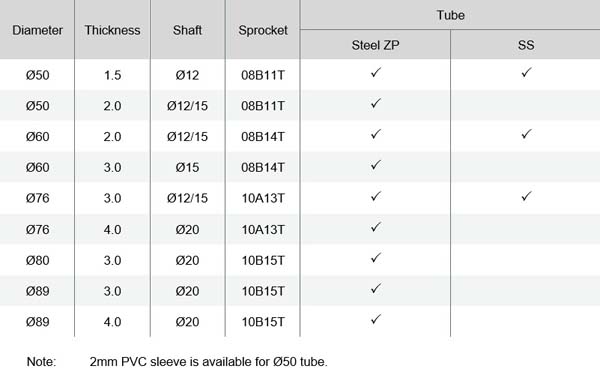Click the SS checkmark for Ø76 3.0

[526, 196]
